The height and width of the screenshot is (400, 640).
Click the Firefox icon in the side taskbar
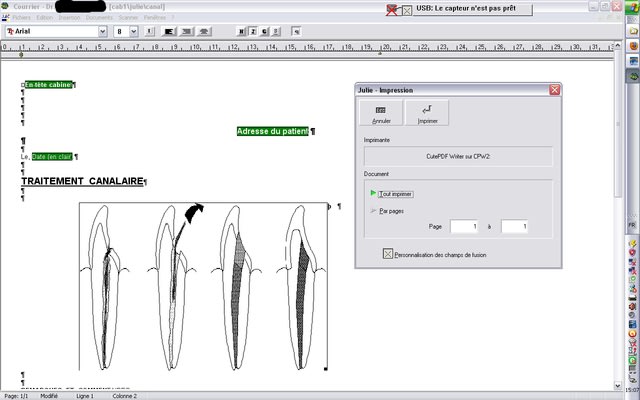point(633,47)
